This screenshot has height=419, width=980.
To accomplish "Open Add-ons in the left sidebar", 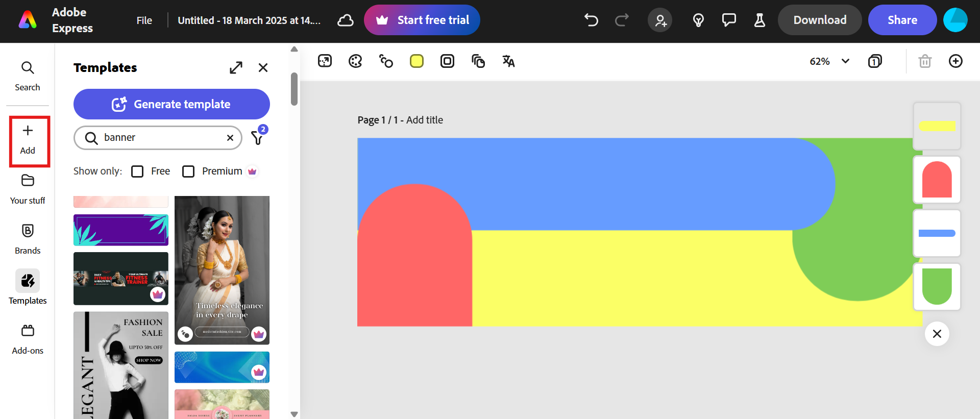I will [x=28, y=338].
